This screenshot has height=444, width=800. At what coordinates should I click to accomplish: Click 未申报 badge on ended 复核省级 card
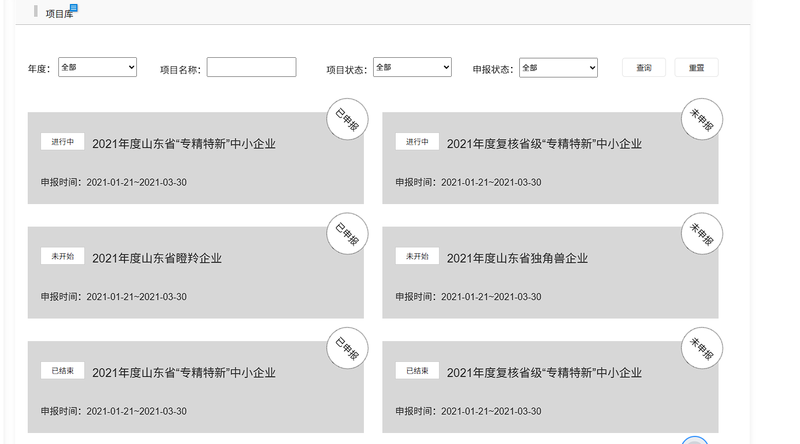click(x=702, y=349)
